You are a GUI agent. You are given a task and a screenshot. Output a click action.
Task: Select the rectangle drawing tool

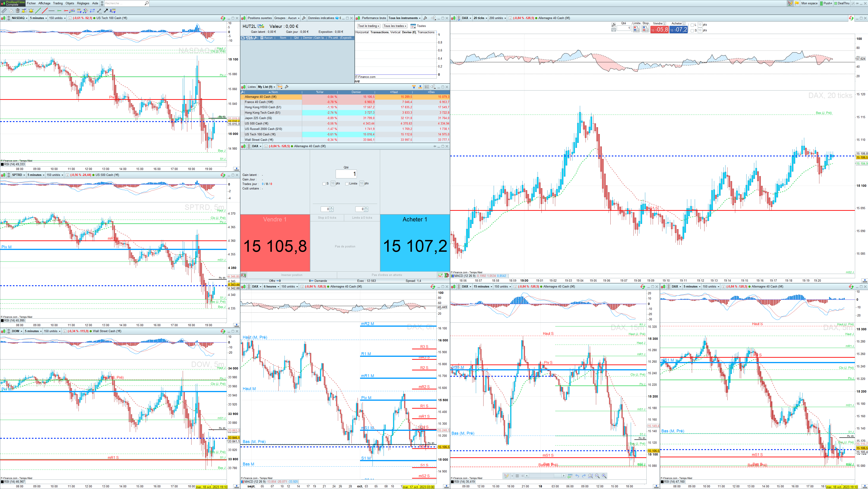click(92, 11)
